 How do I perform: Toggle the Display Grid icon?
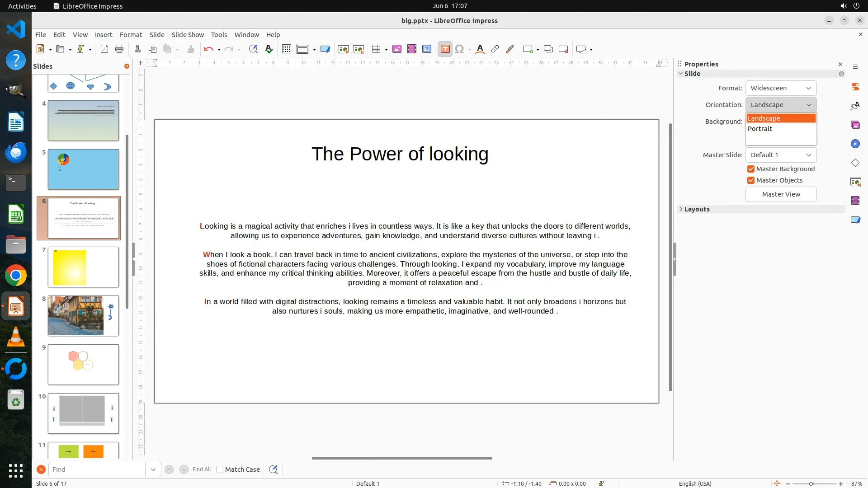tap(286, 49)
